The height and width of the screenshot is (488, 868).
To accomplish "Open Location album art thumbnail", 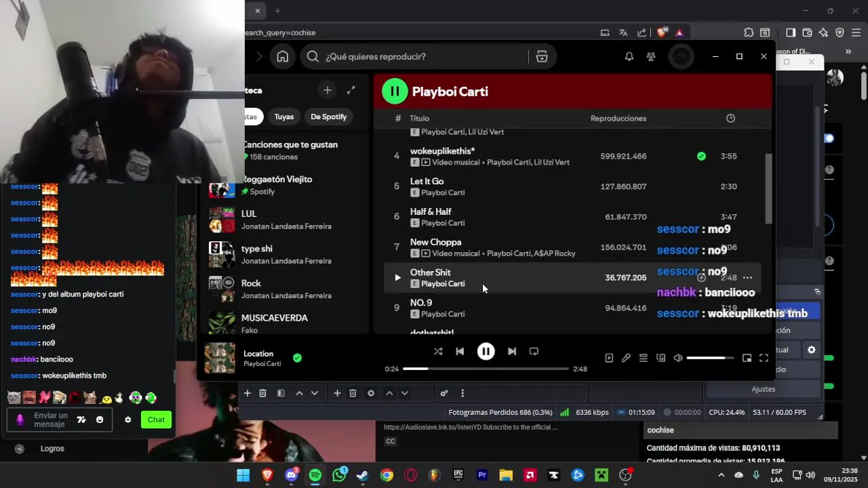I will coord(220,358).
